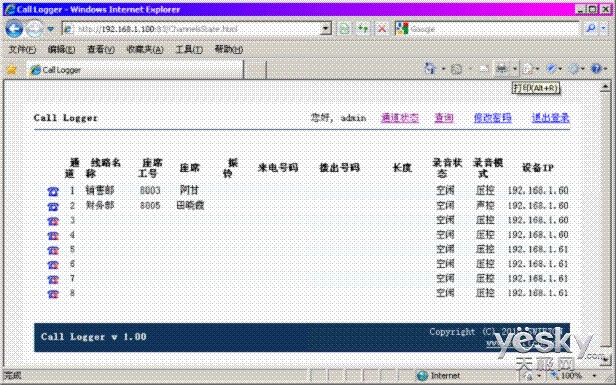Click the address bar URL field
This screenshot has height=385, width=616.
point(192,29)
